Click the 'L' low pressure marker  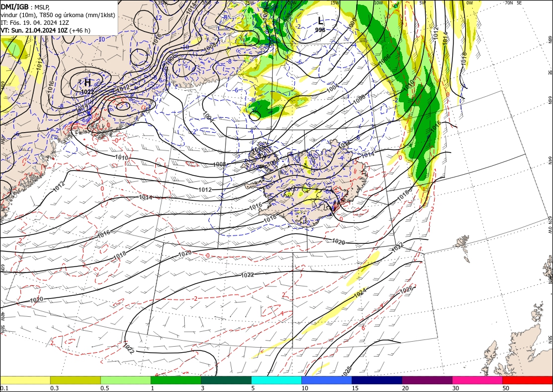pos(320,20)
